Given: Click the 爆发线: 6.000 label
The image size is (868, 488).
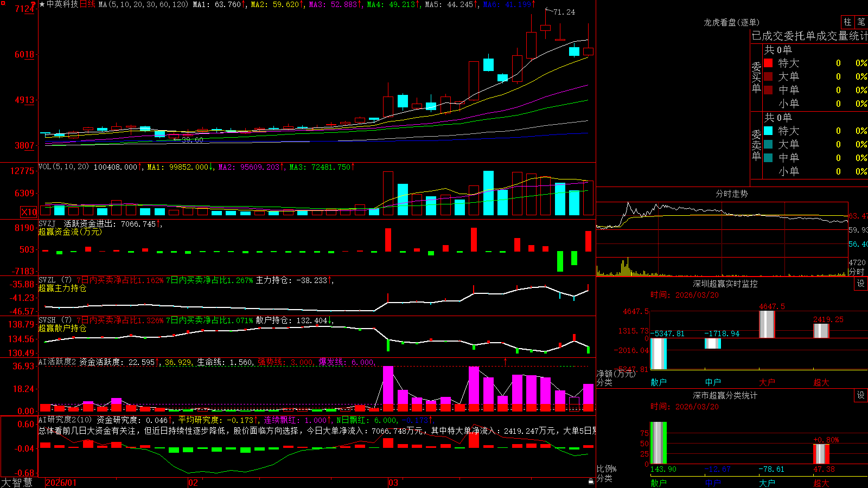Looking at the screenshot, I should [x=346, y=362].
